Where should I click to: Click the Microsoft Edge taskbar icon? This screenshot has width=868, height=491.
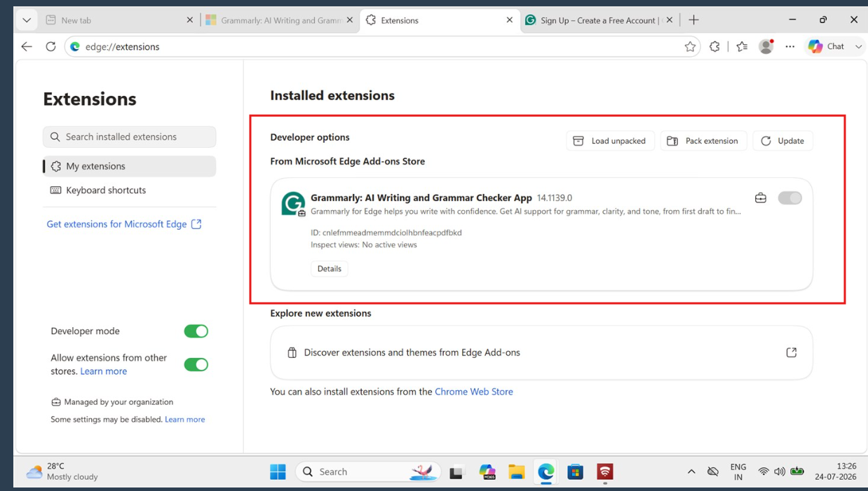click(x=546, y=472)
